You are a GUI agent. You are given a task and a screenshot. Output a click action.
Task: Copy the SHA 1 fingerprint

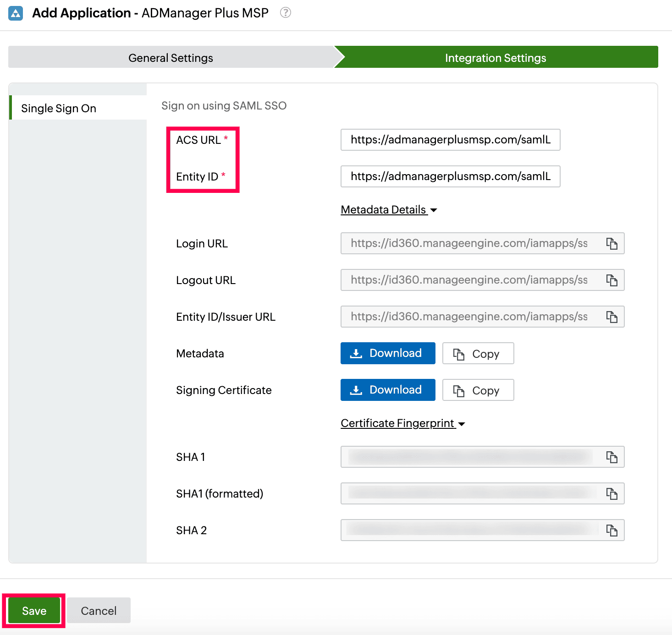tap(612, 457)
